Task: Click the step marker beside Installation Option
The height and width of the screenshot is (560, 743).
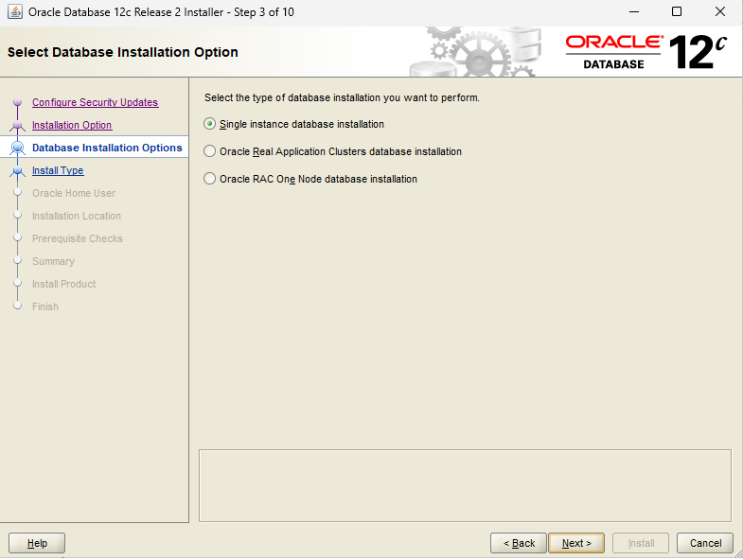Action: tap(18, 125)
